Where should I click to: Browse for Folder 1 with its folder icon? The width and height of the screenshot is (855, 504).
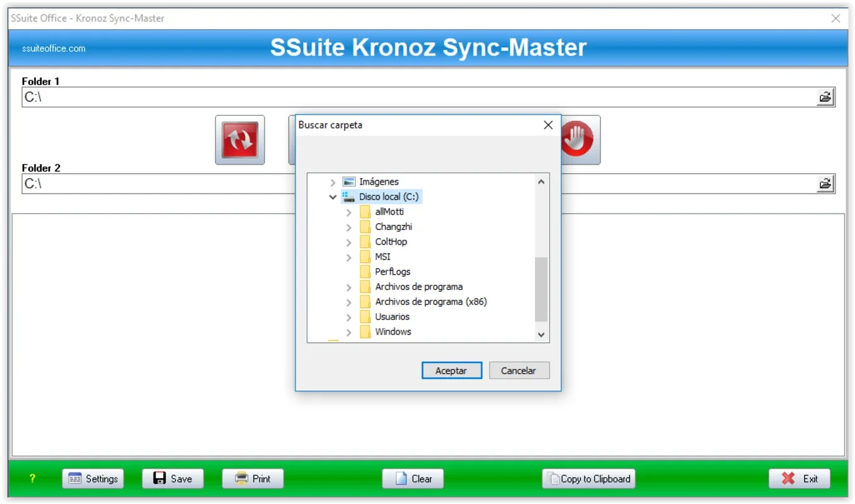[x=825, y=97]
